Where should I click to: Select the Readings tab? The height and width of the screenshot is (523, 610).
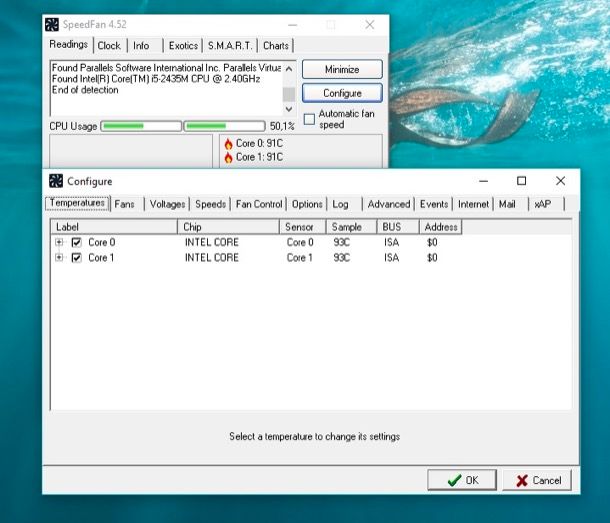(x=69, y=44)
